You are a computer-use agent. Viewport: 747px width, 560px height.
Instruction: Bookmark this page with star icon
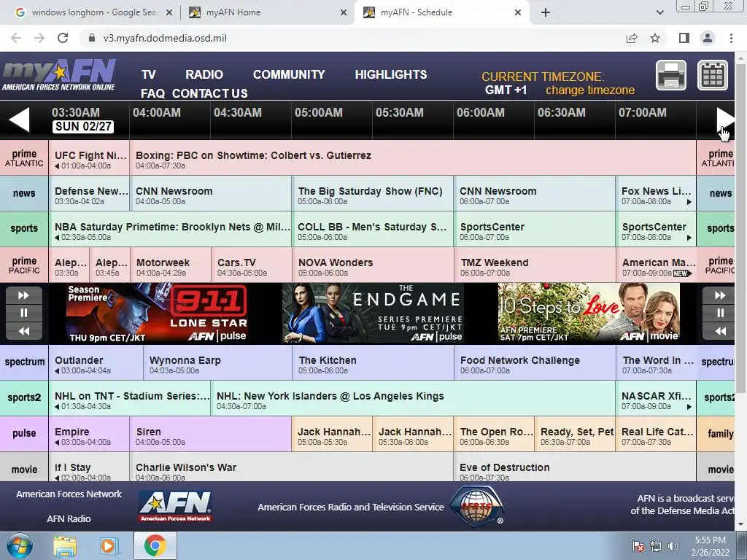pyautogui.click(x=655, y=38)
